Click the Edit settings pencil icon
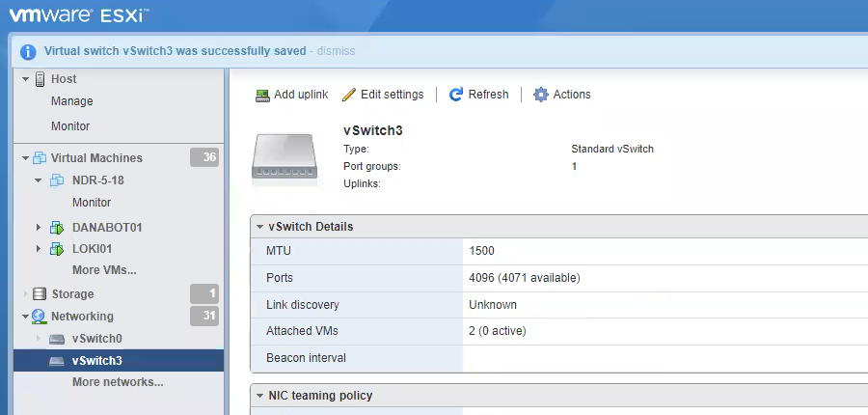The height and width of the screenshot is (415, 868). point(349,95)
